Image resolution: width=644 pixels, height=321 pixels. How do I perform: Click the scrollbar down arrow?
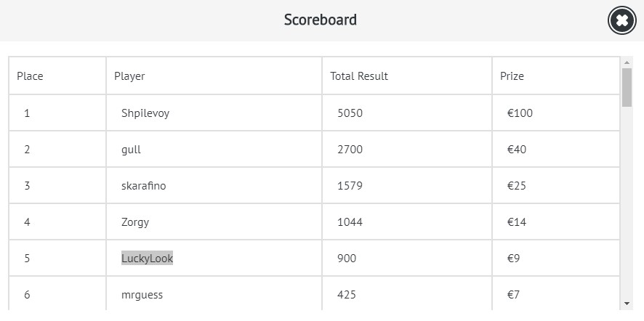627,304
